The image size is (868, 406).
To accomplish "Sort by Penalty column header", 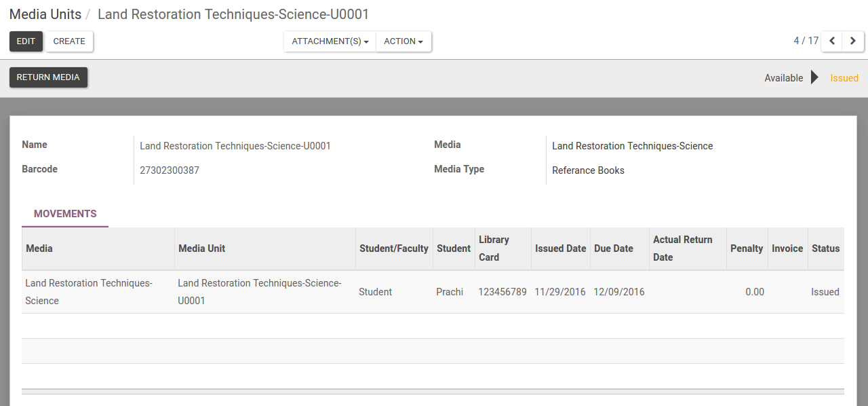I will click(746, 248).
